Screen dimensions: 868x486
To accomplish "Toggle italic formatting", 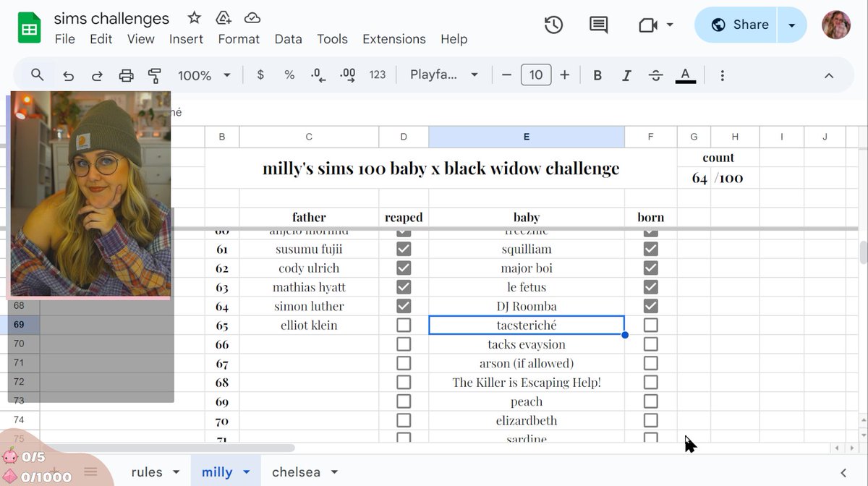I will (626, 75).
